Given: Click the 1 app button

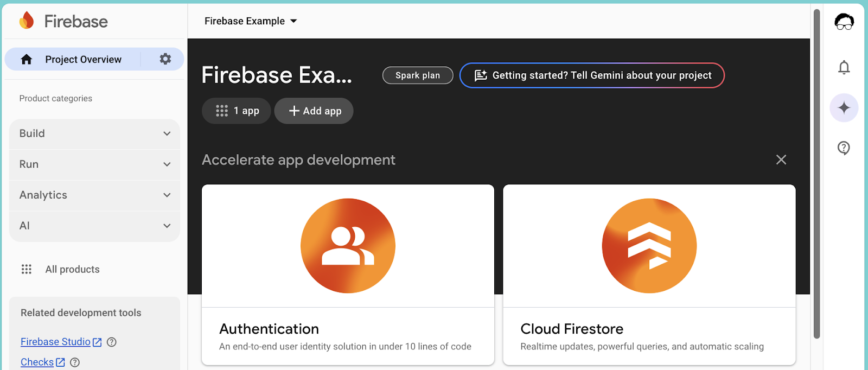Looking at the screenshot, I should 236,111.
